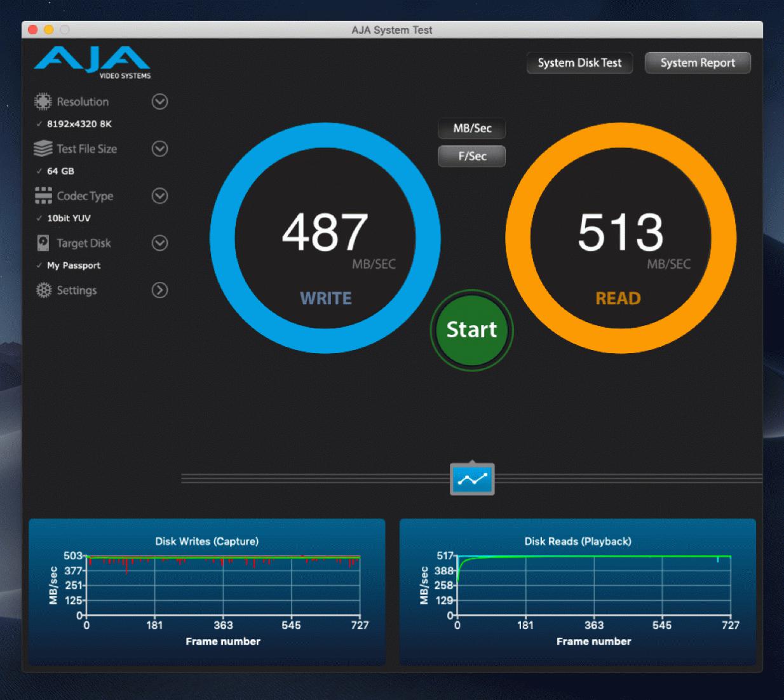Switch to System Disk Test
Image resolution: width=784 pixels, height=700 pixels.
click(579, 63)
